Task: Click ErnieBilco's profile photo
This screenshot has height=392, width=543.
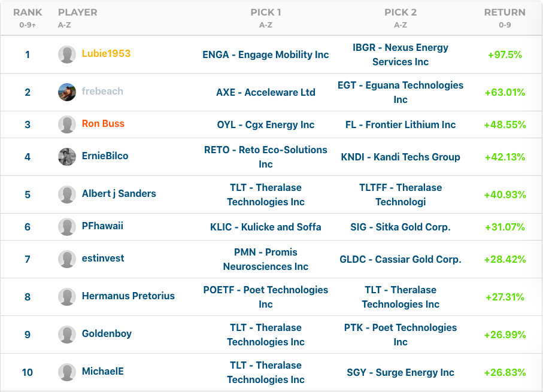Action: coord(67,157)
